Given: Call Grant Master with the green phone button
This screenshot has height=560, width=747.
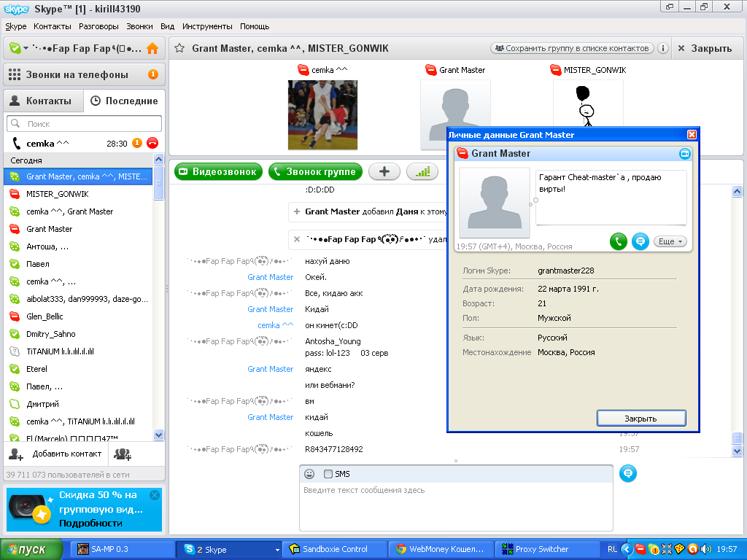Looking at the screenshot, I should [619, 241].
